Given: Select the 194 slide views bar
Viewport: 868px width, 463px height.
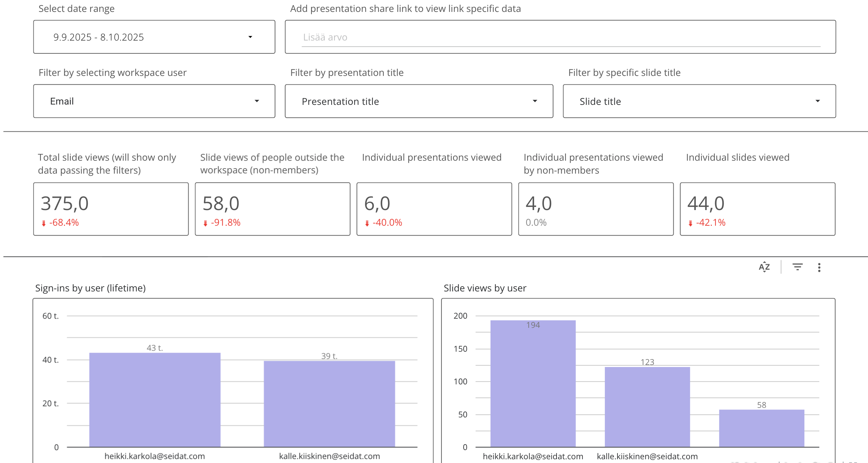Looking at the screenshot, I should pyautogui.click(x=533, y=383).
